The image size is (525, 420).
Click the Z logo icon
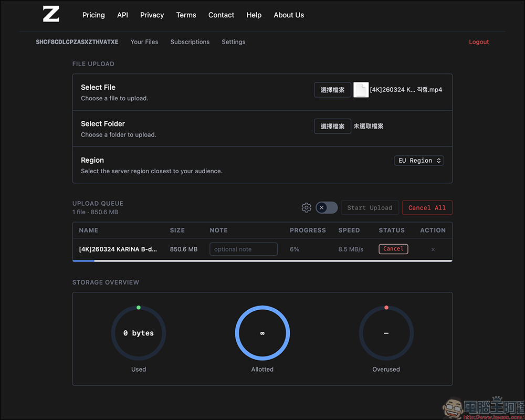[x=50, y=15]
